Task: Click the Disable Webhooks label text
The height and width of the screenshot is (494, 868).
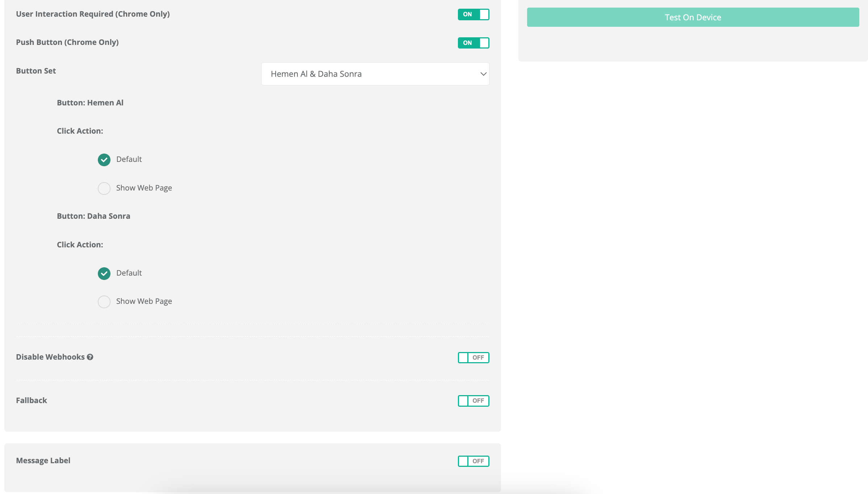Action: pyautogui.click(x=50, y=357)
